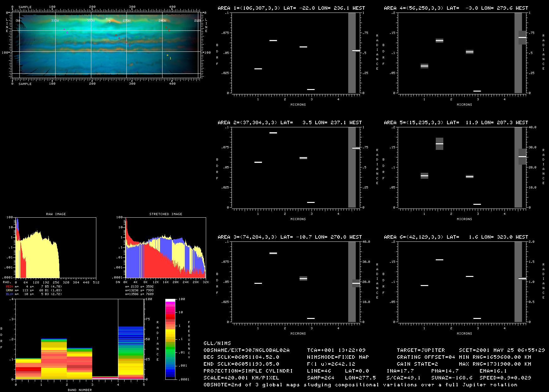Select the "MAX RNG=1731900.00 KM" text
The height and width of the screenshot is (392, 549).
coord(495,364)
